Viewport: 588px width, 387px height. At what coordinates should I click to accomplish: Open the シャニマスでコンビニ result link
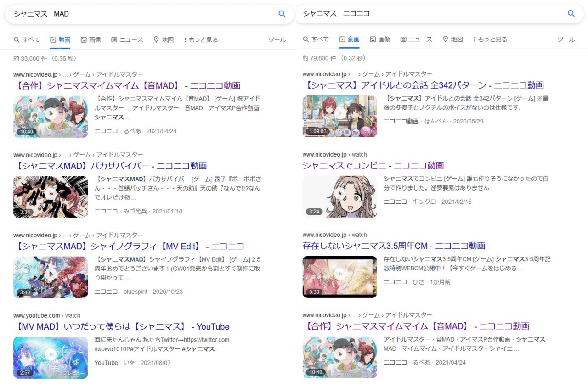tap(373, 165)
